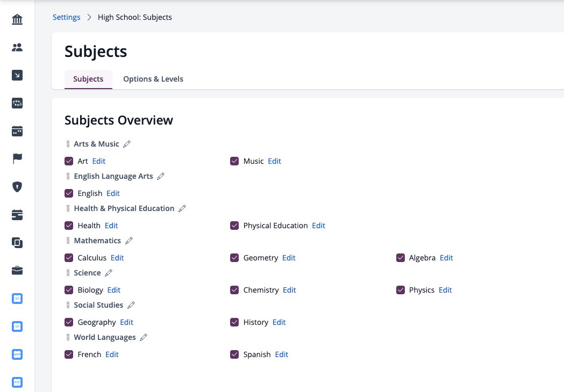Screen dimensions: 564x392
Task: Open the flag icon in sidebar
Action: point(17,158)
